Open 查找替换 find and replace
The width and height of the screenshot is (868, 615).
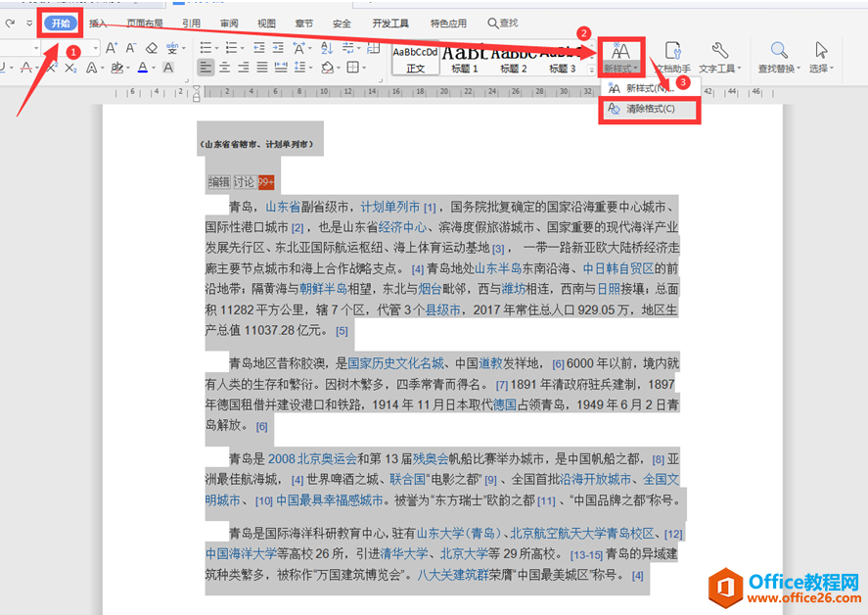(779, 58)
